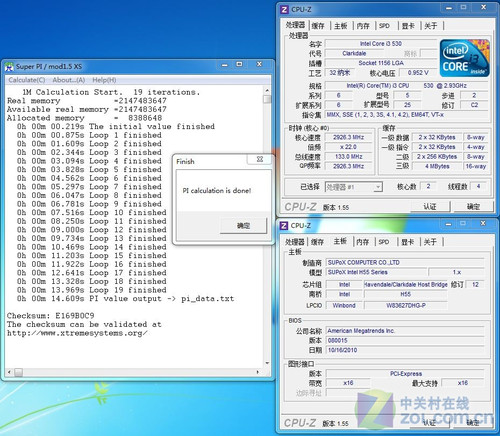Click the American Megatrends Inc. BIOS field
Image resolution: width=500 pixels, height=436 pixels.
[405, 331]
